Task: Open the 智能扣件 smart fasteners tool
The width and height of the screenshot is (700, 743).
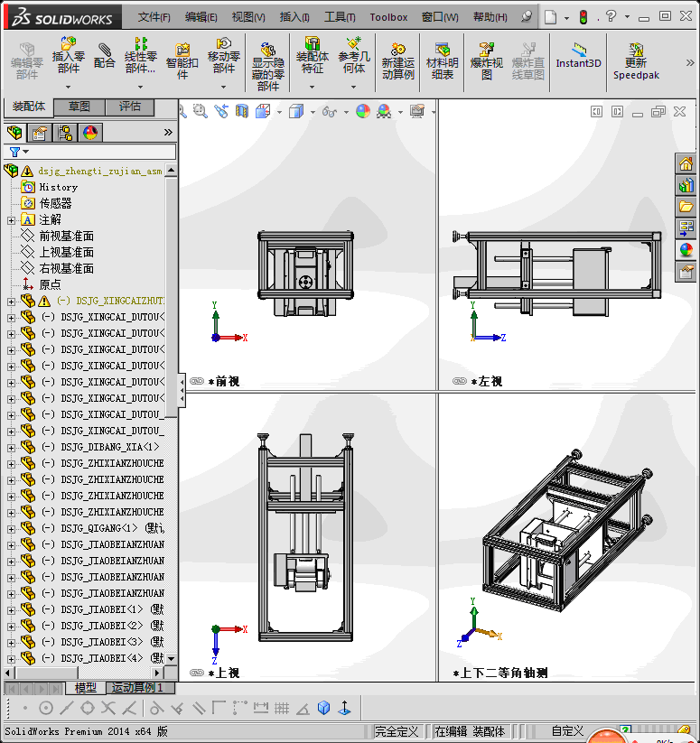Action: (182, 57)
